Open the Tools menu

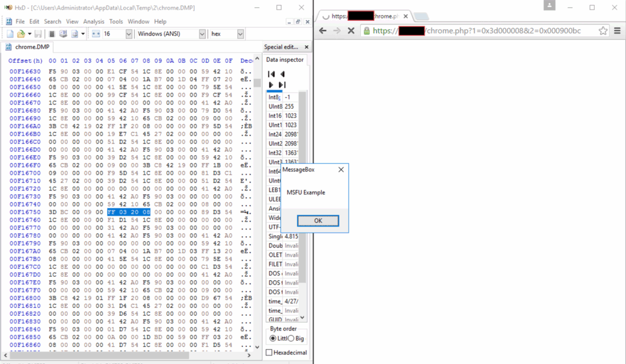pos(116,21)
